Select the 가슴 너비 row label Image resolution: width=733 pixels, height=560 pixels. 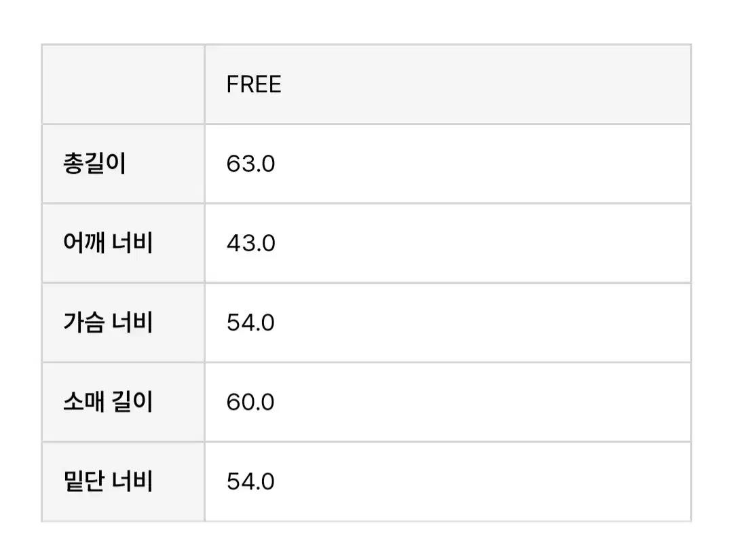point(107,322)
